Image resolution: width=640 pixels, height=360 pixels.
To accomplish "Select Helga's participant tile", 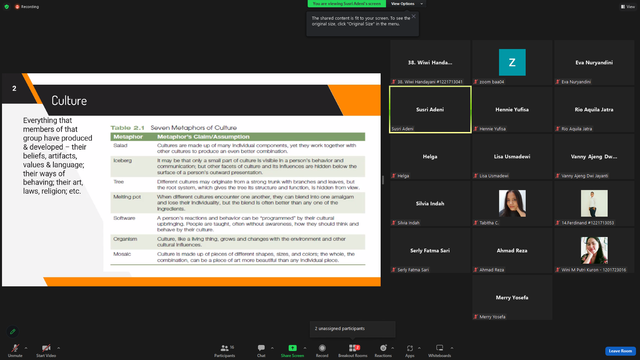I will [x=430, y=156].
